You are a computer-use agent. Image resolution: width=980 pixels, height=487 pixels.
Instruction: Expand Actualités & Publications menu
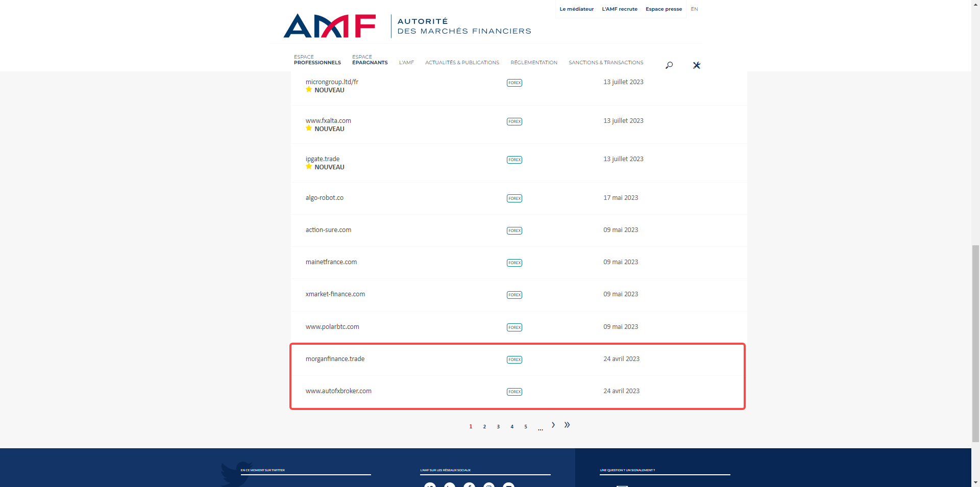coord(462,63)
